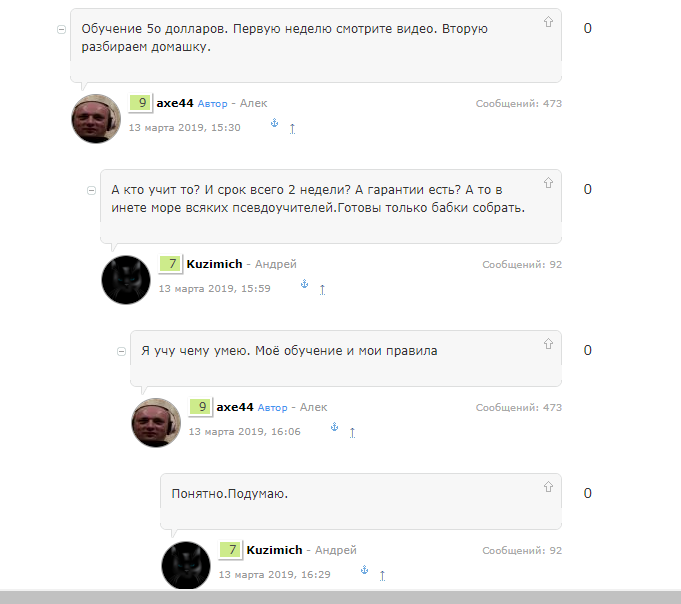Click anchor permalink icon under the 16:29 comment
The width and height of the screenshot is (681, 604).
point(364,570)
